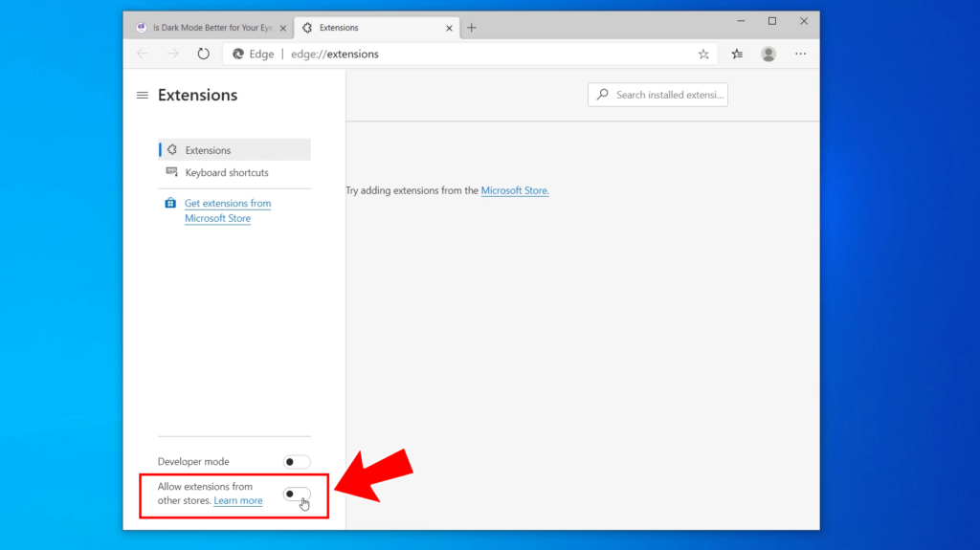980x550 pixels.
Task: Click the Edge logo in address bar
Action: (x=238, y=54)
